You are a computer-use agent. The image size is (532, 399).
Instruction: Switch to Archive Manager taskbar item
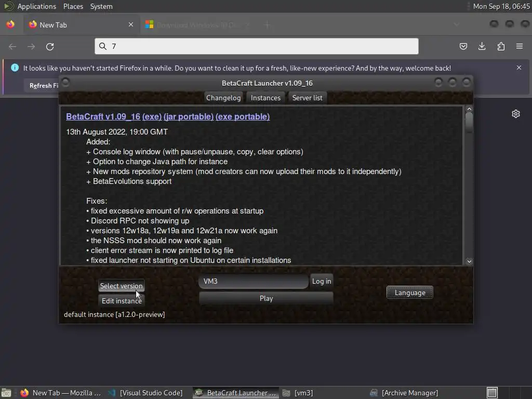(404, 393)
